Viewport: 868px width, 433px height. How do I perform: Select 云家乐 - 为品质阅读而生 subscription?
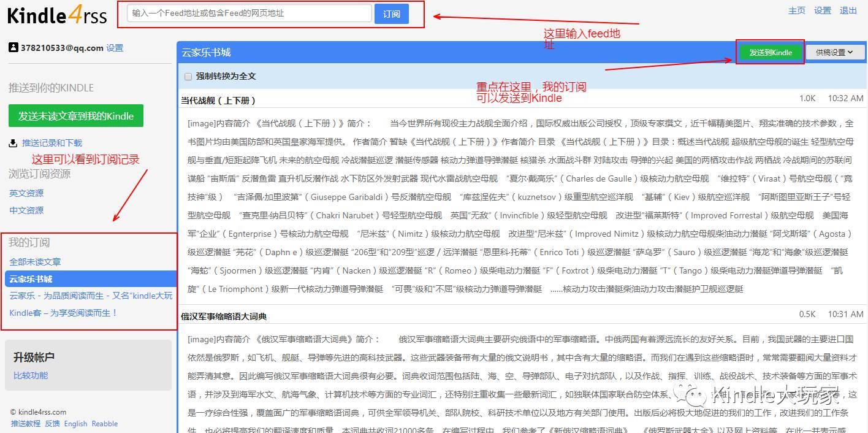(x=91, y=296)
